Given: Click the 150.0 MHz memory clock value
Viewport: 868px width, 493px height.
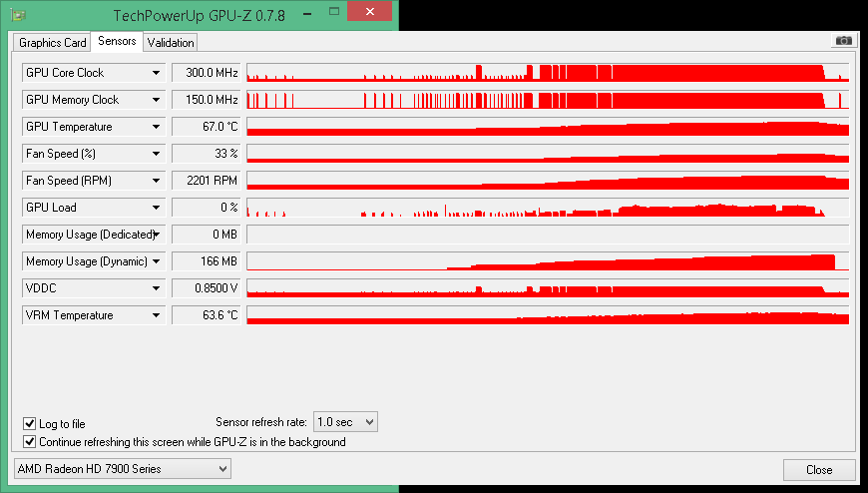Looking at the screenshot, I should pyautogui.click(x=207, y=100).
